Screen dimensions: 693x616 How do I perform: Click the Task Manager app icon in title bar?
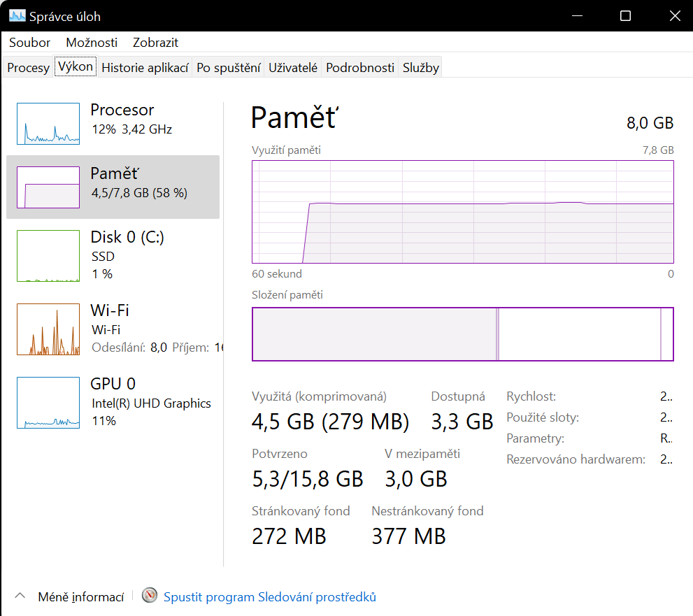(17, 15)
